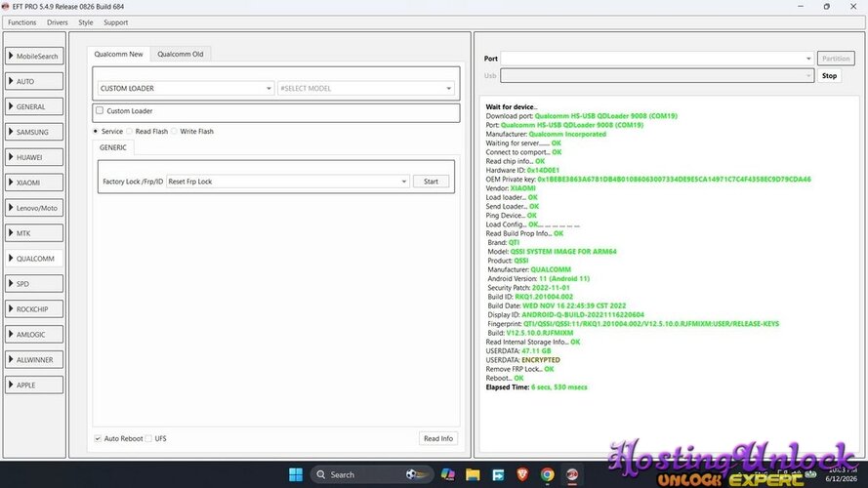Open Google Chrome from taskbar
The image size is (868, 488).
coord(548,474)
